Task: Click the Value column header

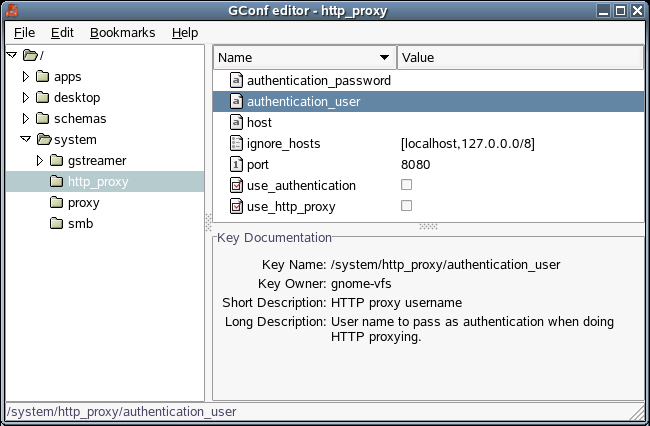Action: point(520,57)
